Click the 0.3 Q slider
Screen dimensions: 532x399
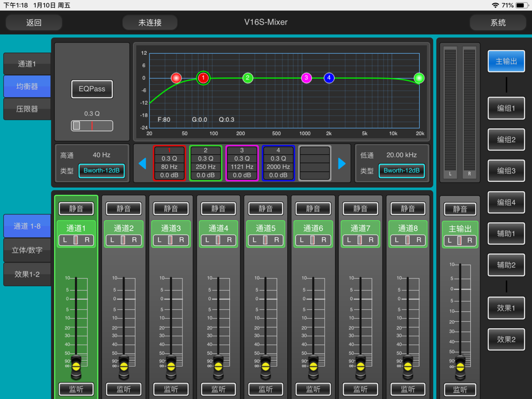click(92, 126)
